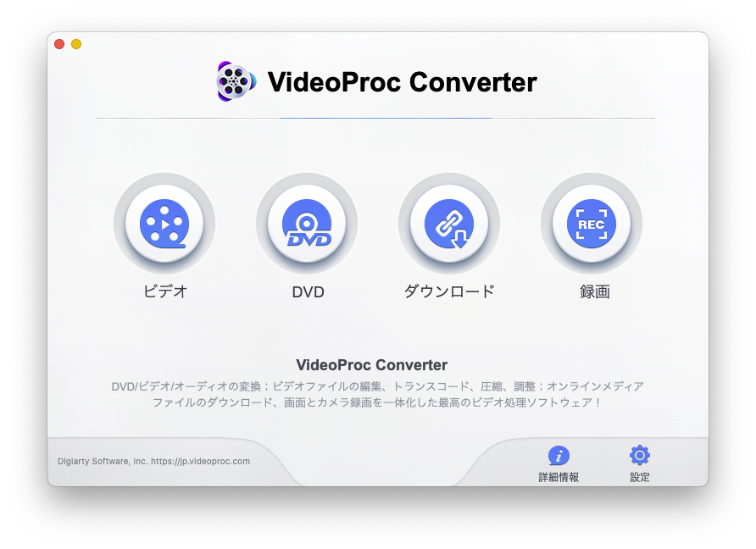Viewport: 756px width, 549px height.
Task: Minimize the window with yellow button
Action: [76, 44]
